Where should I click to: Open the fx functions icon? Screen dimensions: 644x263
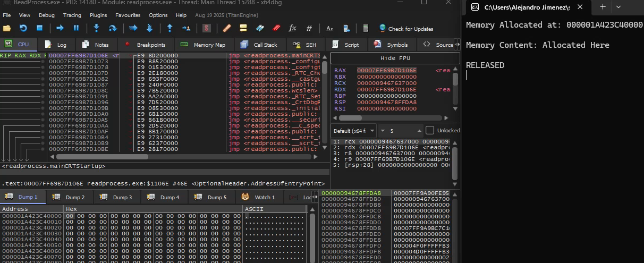[x=292, y=28]
